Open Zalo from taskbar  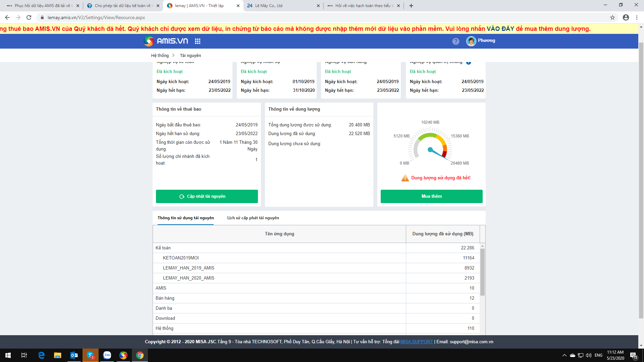pyautogui.click(x=107, y=355)
